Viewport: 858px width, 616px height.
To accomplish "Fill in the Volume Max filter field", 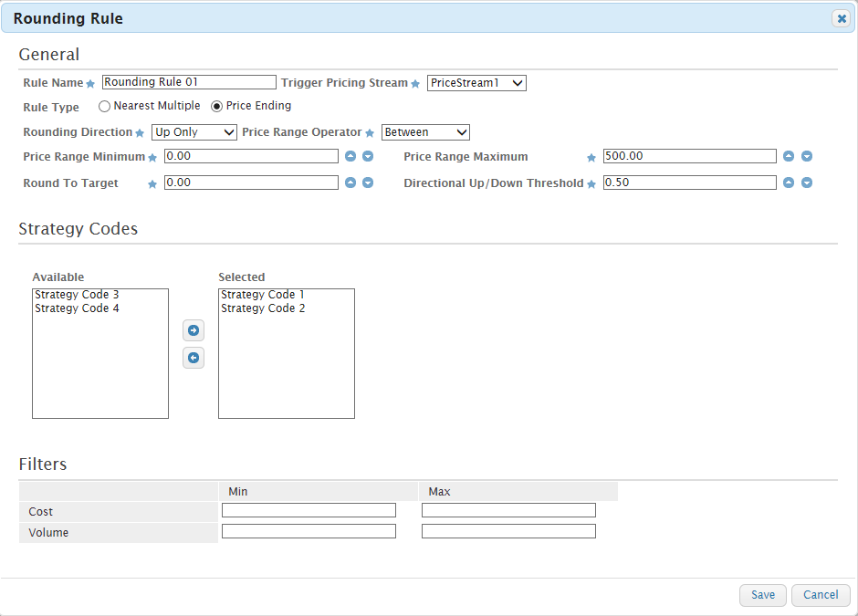I will pyautogui.click(x=508, y=531).
